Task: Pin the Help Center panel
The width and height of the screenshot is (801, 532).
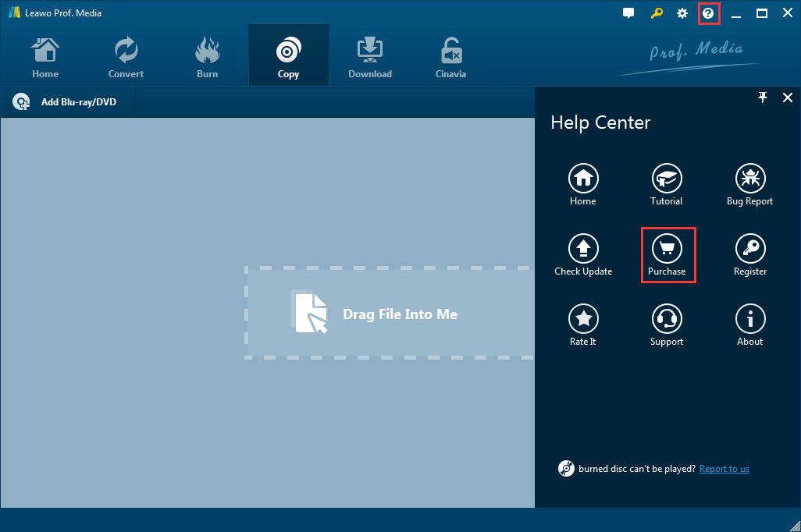Action: point(763,97)
